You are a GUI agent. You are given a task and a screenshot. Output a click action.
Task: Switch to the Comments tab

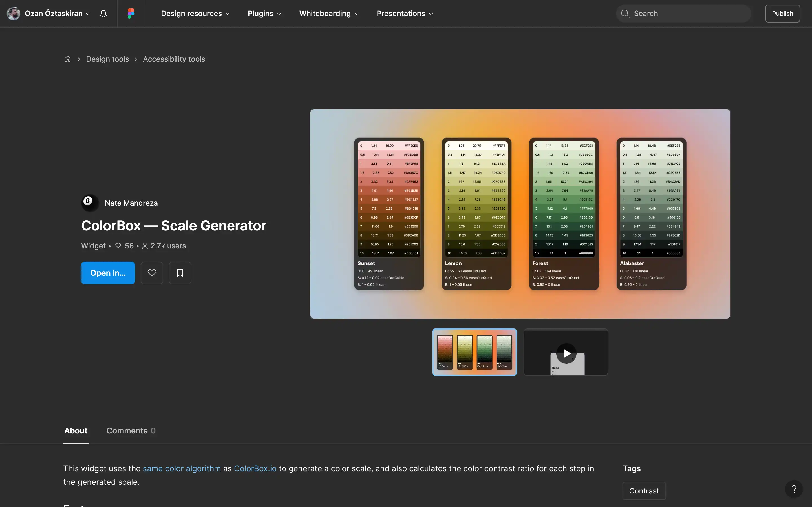(x=127, y=431)
